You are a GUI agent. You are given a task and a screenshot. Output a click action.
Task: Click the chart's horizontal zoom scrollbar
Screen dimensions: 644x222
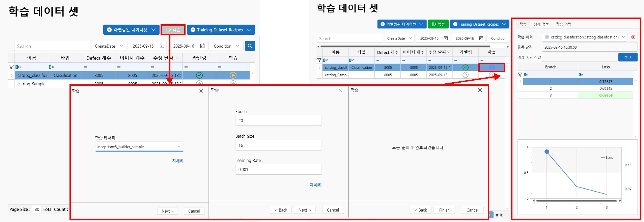[576, 200]
